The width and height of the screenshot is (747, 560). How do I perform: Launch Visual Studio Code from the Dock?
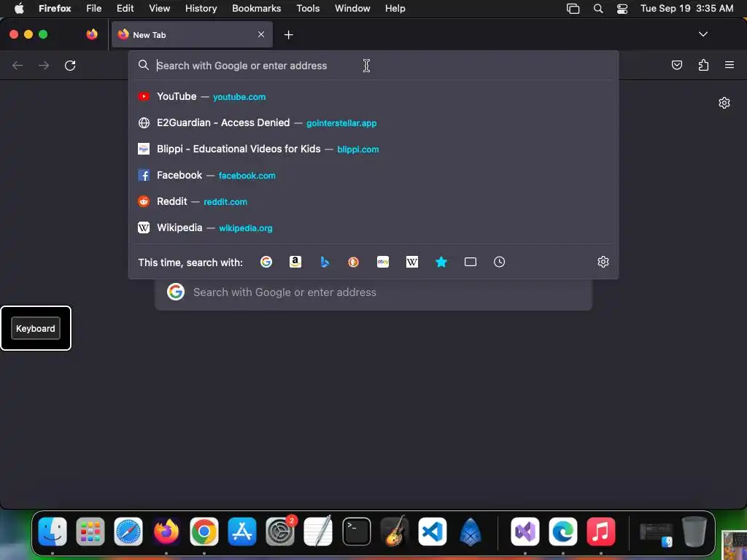pos(432,532)
